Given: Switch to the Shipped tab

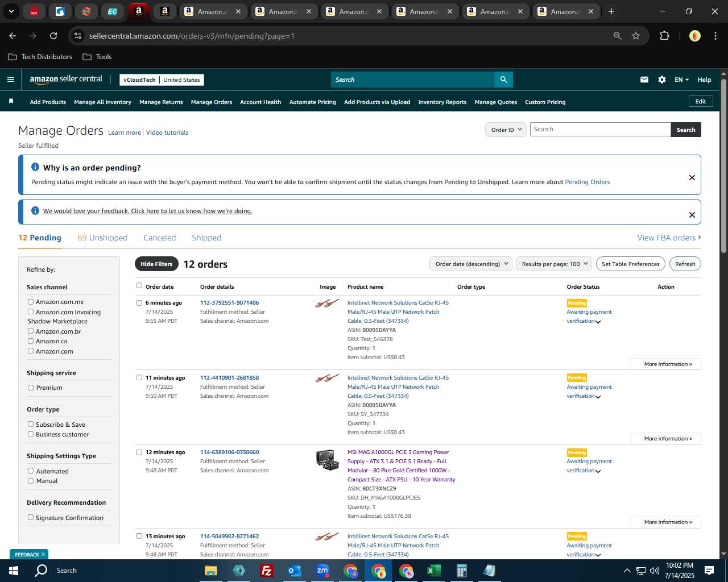Looking at the screenshot, I should click(206, 238).
